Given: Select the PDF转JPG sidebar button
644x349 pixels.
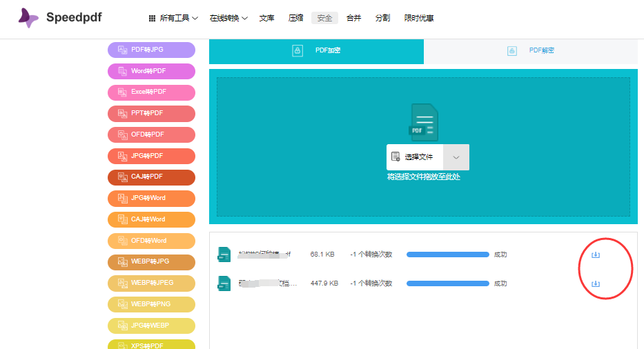Looking at the screenshot, I should tap(152, 50).
